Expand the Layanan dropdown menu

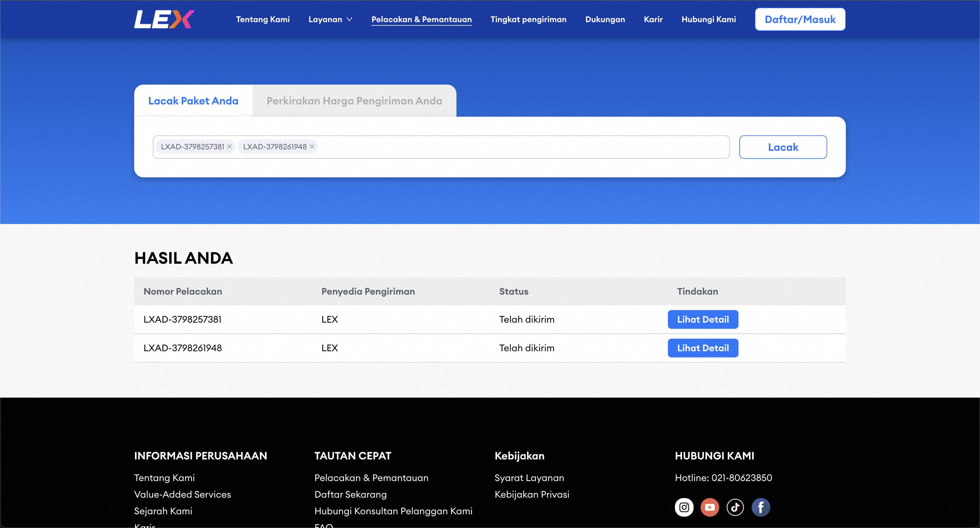pos(330,20)
